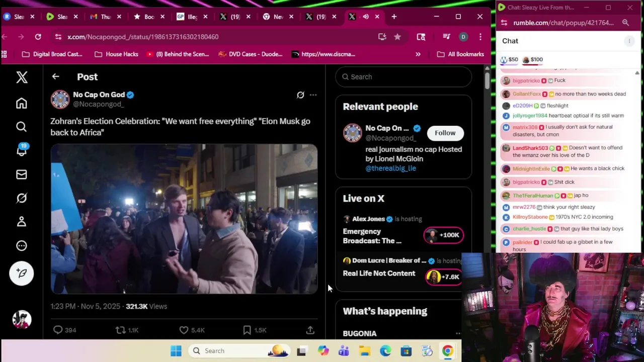Go to Home feed icon
644x362 pixels.
point(21,103)
